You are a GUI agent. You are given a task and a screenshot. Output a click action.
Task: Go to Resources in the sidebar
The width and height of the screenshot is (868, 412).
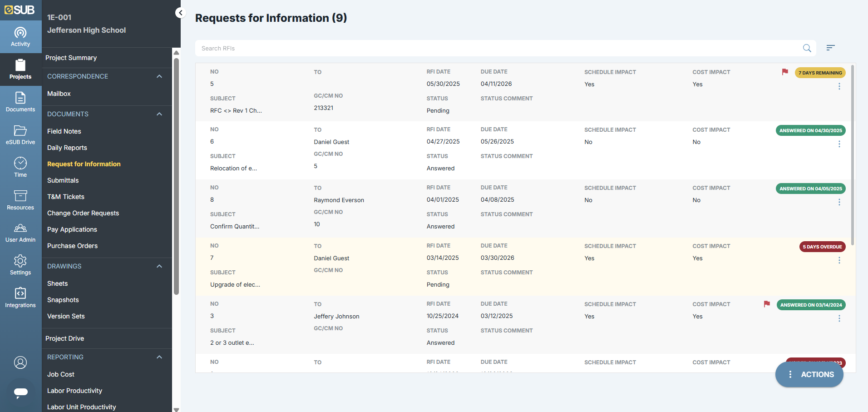click(x=20, y=200)
